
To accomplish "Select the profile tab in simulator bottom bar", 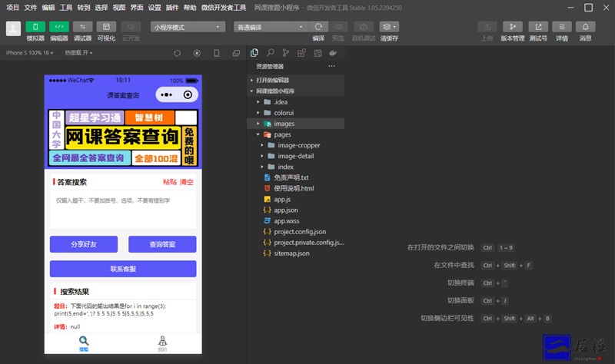I will tap(162, 343).
